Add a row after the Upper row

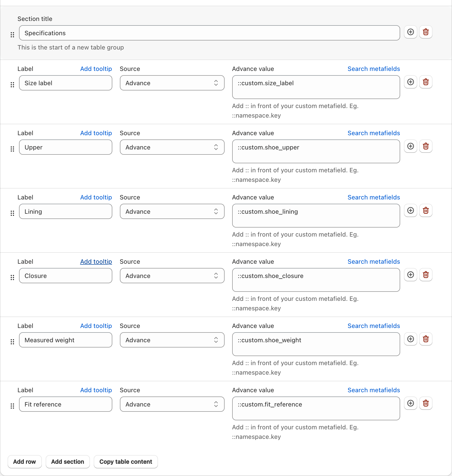point(411,146)
